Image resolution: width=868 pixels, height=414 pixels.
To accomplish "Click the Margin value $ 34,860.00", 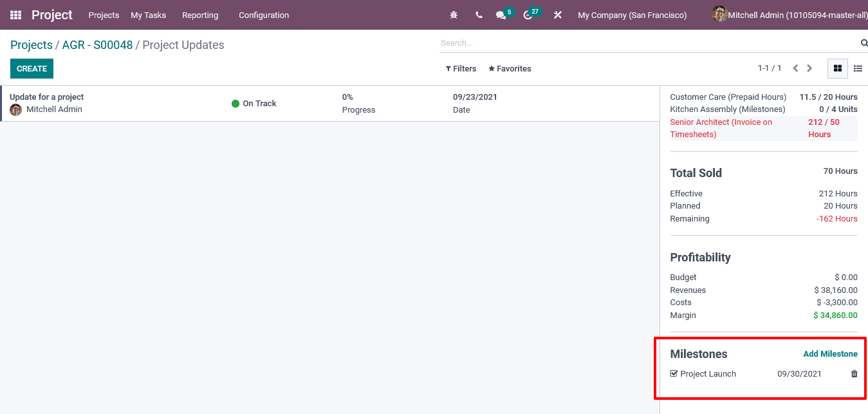I will [x=835, y=315].
